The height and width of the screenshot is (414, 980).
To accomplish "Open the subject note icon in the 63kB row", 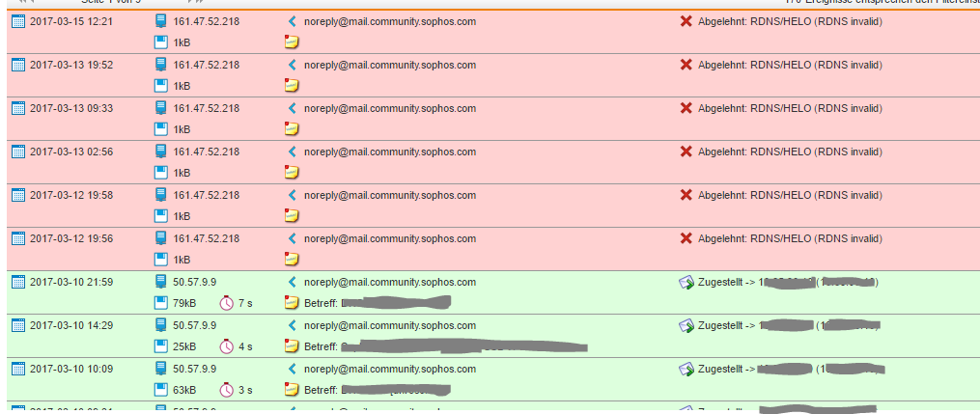I will point(292,390).
